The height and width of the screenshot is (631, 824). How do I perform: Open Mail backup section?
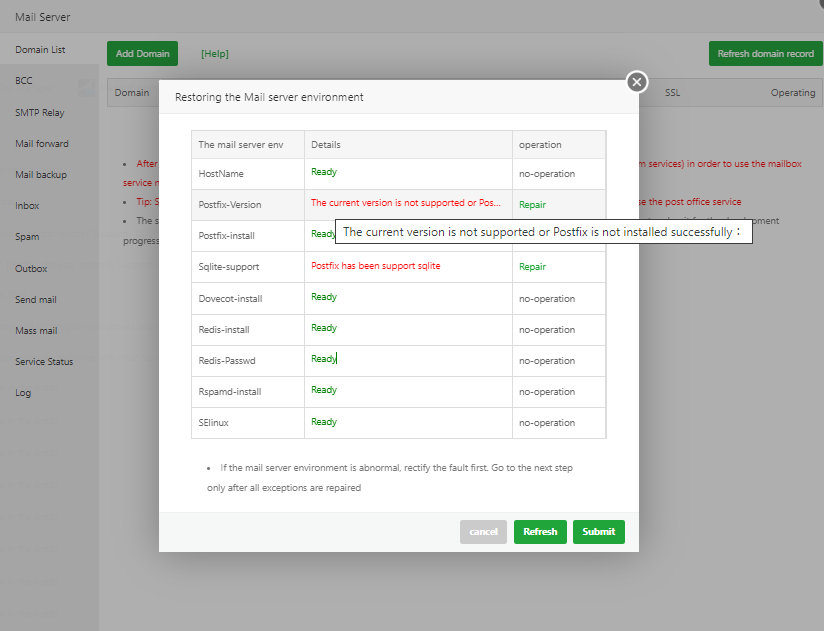pos(41,175)
